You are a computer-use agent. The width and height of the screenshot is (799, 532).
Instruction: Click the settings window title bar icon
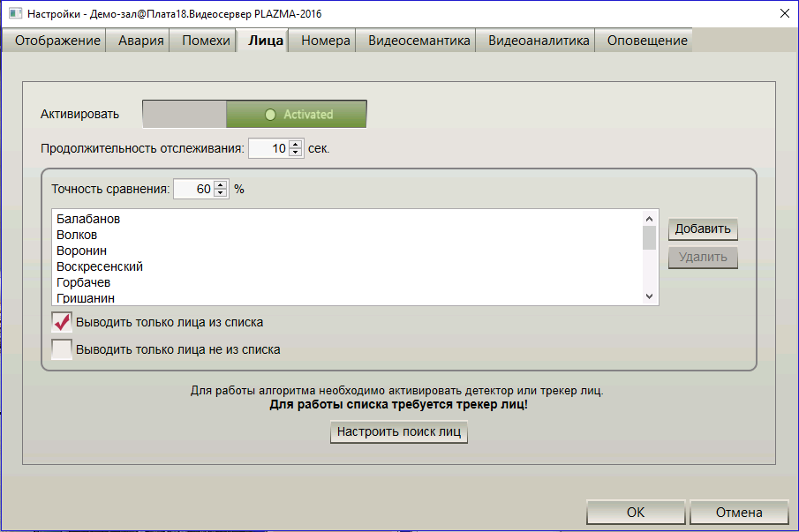coord(15,14)
